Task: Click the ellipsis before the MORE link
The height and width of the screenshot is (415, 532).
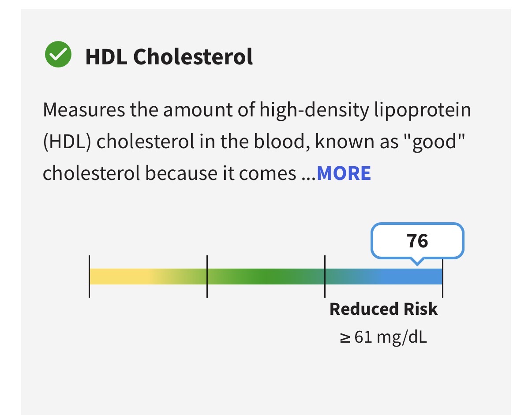Action: click(x=308, y=174)
